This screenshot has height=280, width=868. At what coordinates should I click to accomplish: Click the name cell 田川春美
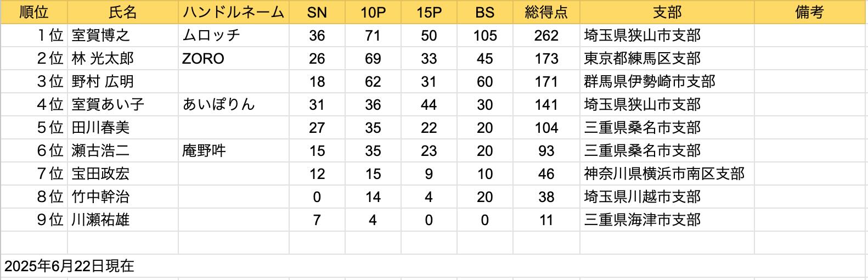(123, 128)
